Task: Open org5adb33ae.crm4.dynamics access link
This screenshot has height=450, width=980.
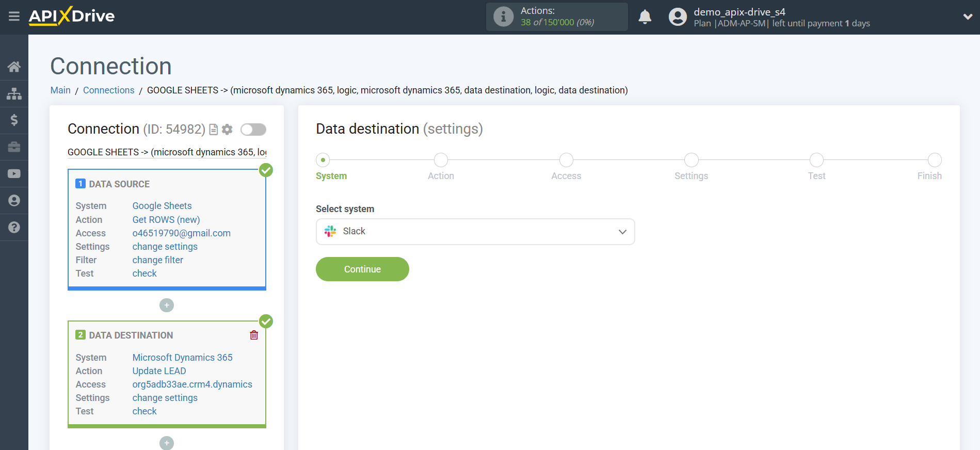Action: (x=192, y=384)
